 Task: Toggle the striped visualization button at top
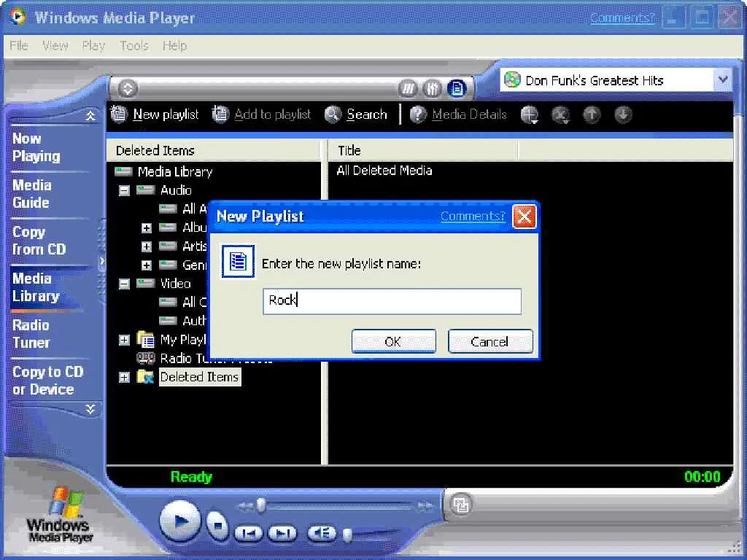(408, 88)
